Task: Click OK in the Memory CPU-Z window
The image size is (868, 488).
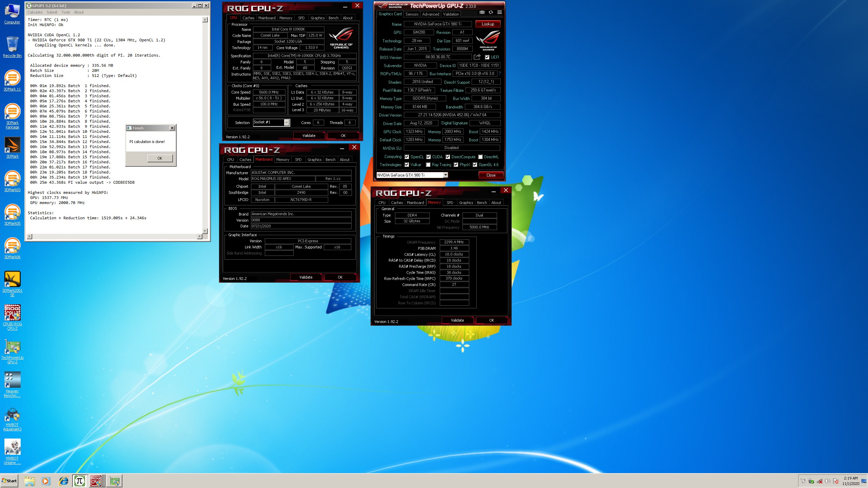Action: tap(491, 320)
